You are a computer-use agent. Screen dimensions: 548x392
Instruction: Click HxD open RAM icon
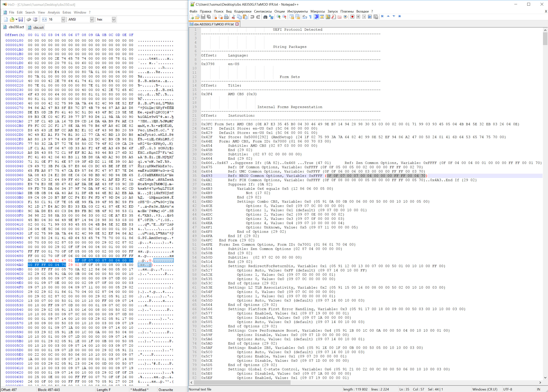click(x=29, y=19)
